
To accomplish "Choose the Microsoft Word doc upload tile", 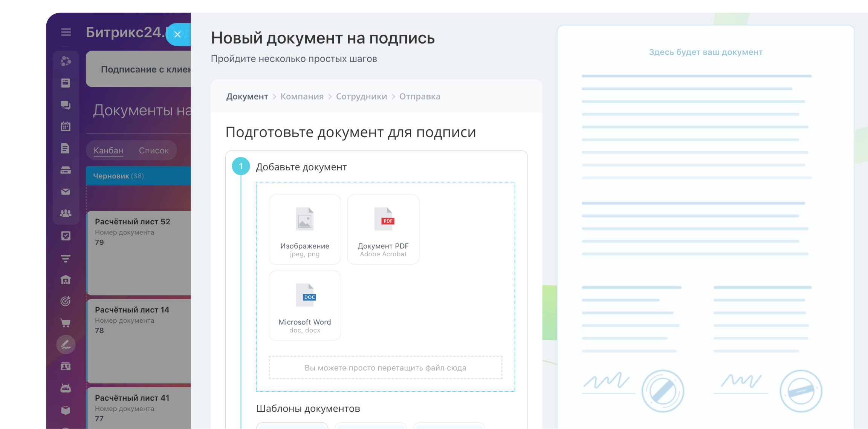I will [x=305, y=305].
